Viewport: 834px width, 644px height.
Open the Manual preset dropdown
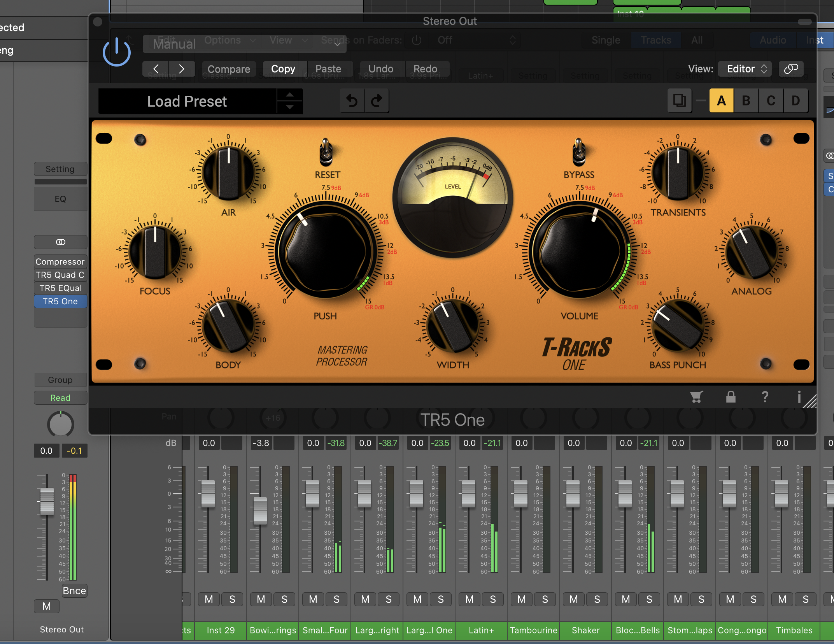245,44
